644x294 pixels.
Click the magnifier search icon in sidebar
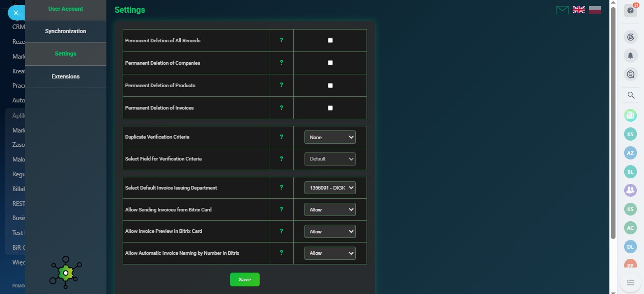point(631,95)
